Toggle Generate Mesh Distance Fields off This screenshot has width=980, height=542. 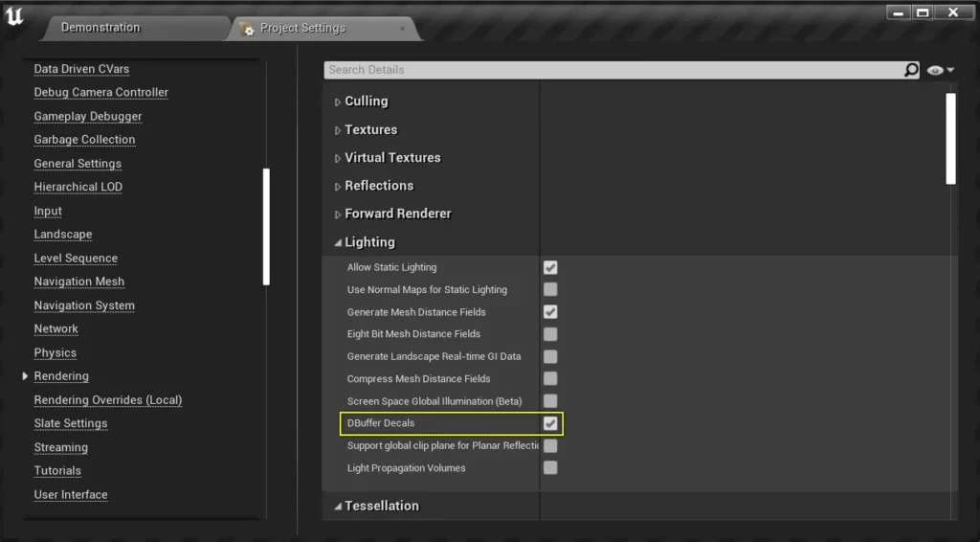(550, 312)
